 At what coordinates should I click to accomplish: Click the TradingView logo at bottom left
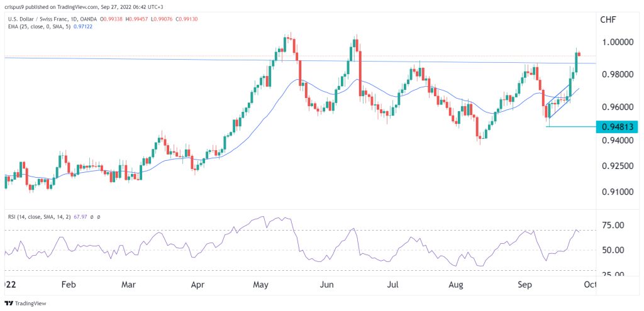25,303
